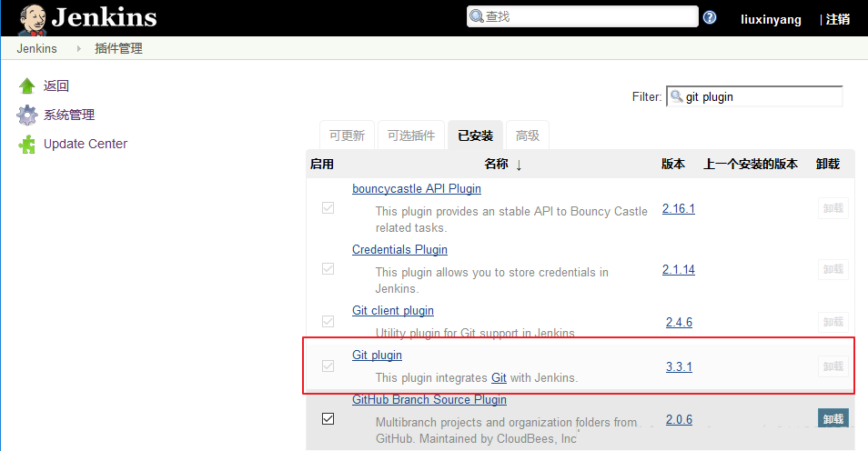Open the help question mark icon
Image resolution: width=868 pixels, height=451 pixels.
(x=710, y=17)
